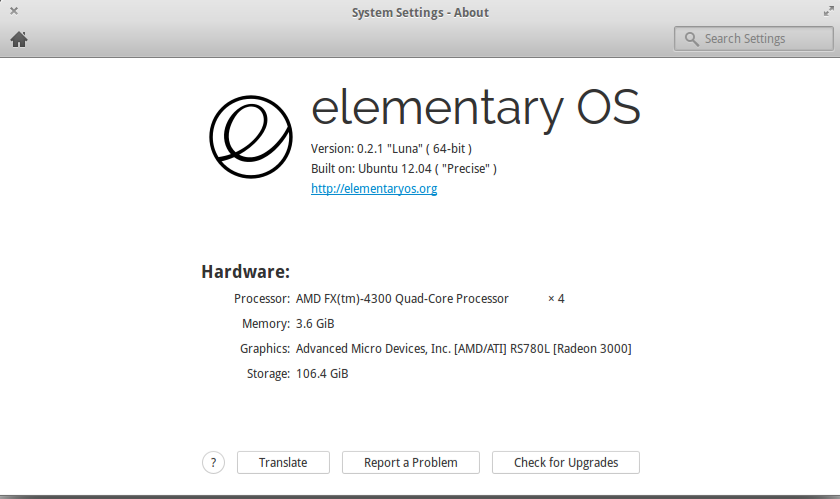Open the elementaryos.org website link
Viewport: 840px width, 499px height.
pyautogui.click(x=373, y=188)
